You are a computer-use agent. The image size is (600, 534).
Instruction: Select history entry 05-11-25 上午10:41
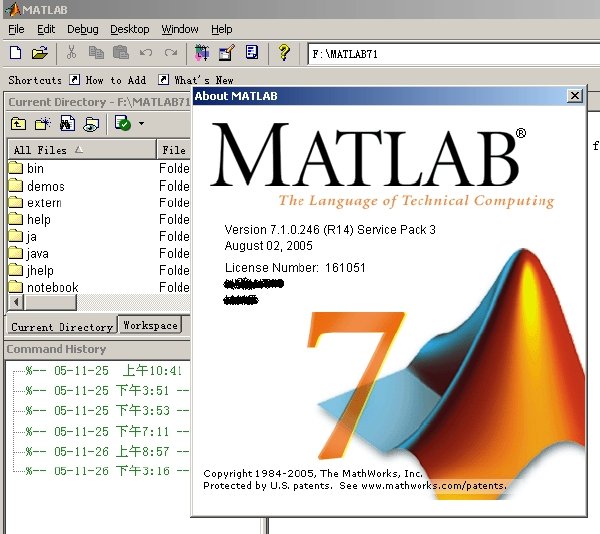click(103, 370)
